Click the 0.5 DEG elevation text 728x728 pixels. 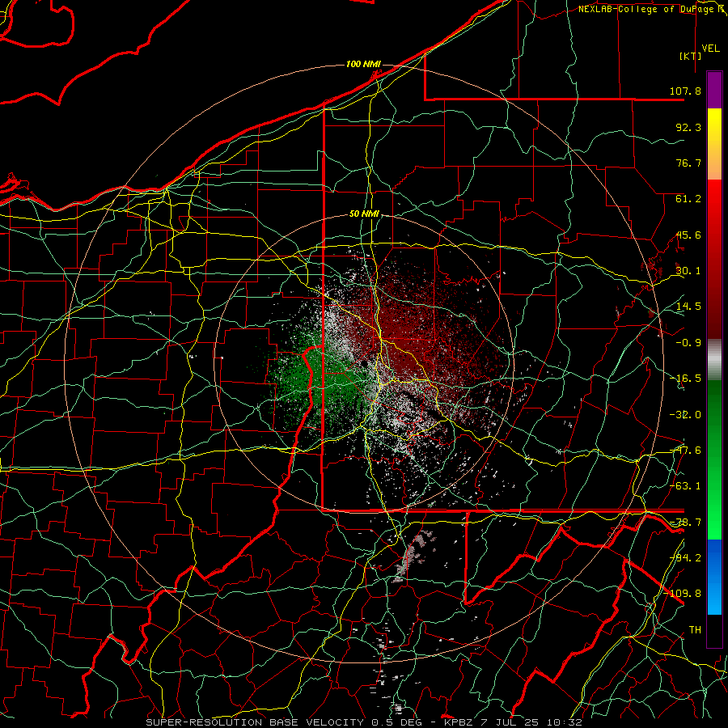coord(397,722)
